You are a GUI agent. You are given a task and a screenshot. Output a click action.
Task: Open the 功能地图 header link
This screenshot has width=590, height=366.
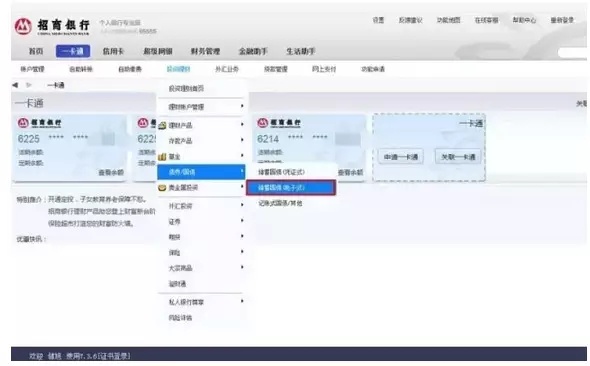pos(448,20)
